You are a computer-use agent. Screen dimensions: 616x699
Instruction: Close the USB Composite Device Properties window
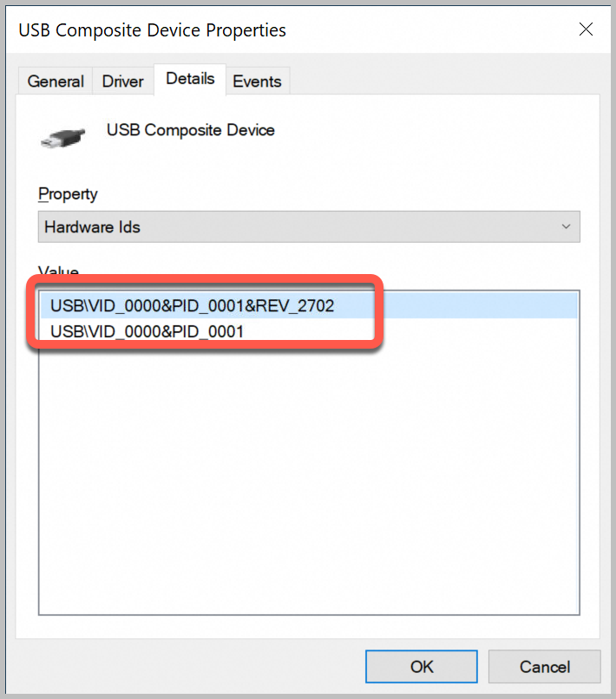click(x=586, y=29)
